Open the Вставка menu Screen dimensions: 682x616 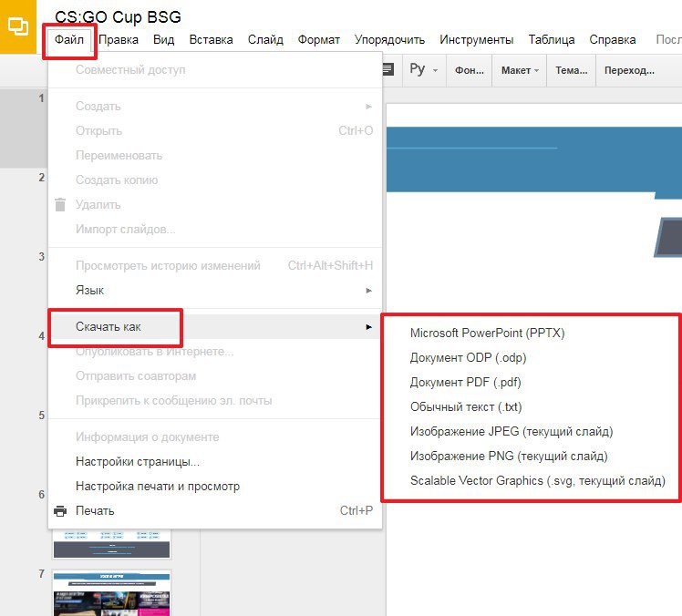(211, 39)
